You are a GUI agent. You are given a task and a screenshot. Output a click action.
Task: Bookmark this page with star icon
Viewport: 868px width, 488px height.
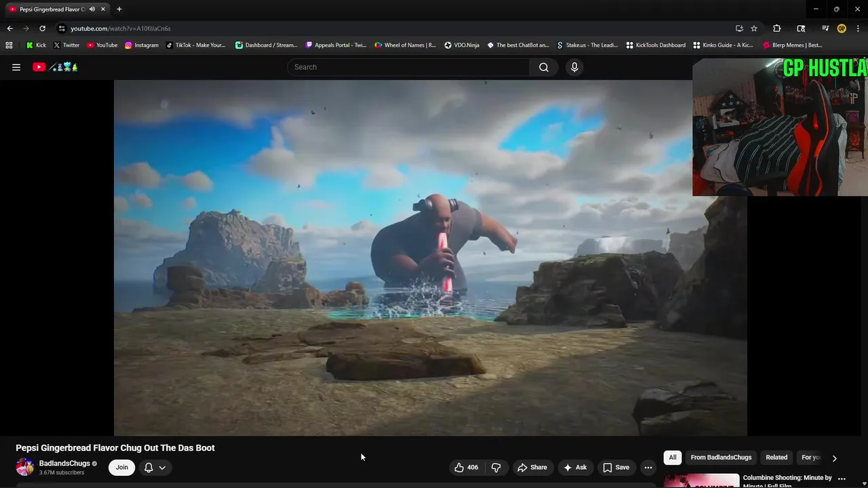click(754, 28)
